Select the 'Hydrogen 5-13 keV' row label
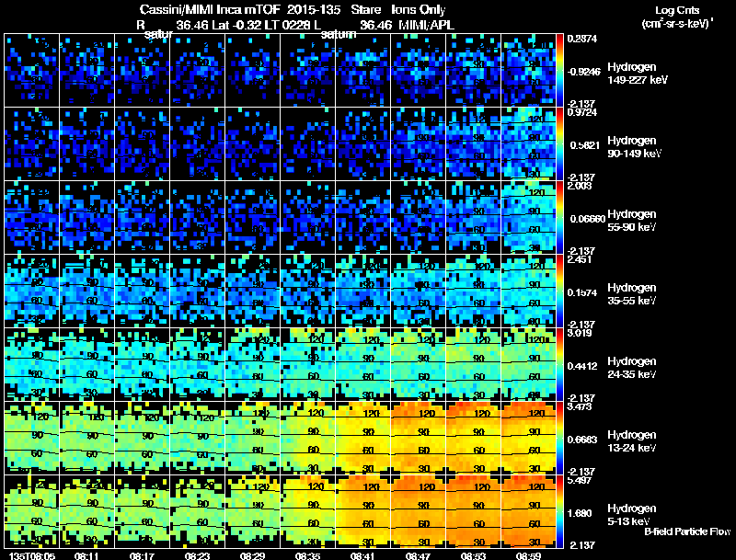Screen dimensions: 736x560 [632, 515]
